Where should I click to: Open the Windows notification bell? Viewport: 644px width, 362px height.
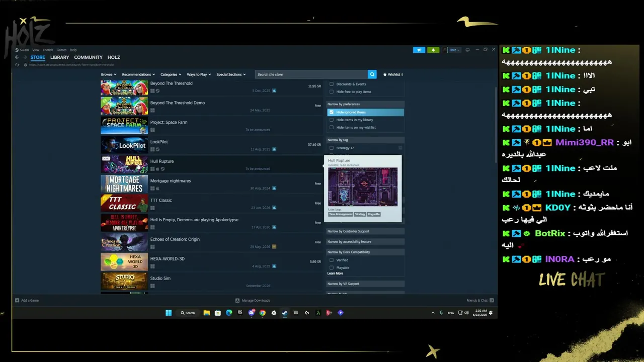point(491,313)
